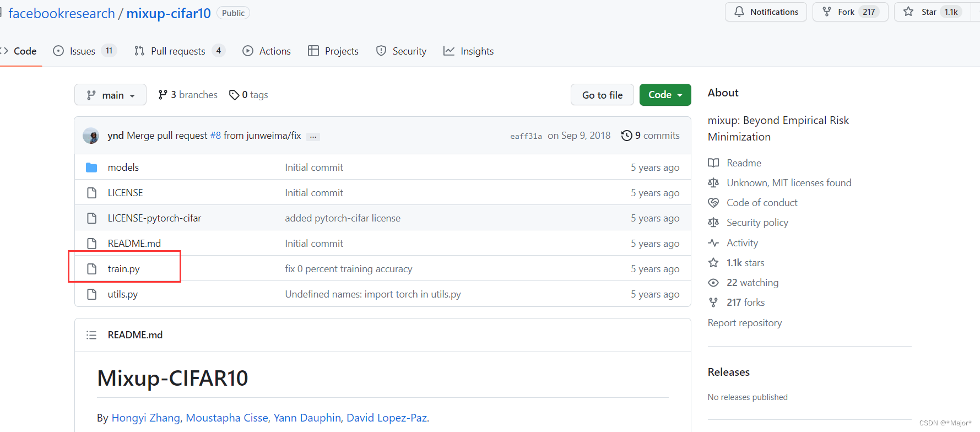Click the Readme book icon
The height and width of the screenshot is (432, 980).
(x=713, y=163)
